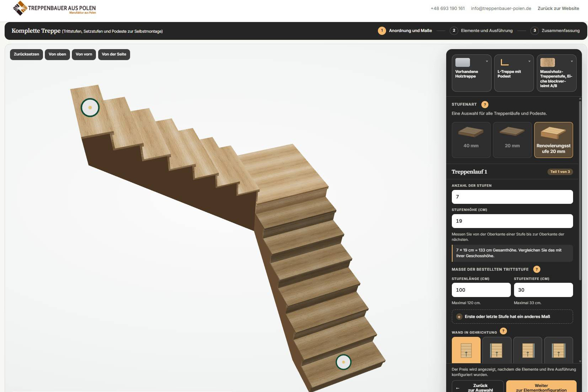Switch to Von oben view

[57, 54]
